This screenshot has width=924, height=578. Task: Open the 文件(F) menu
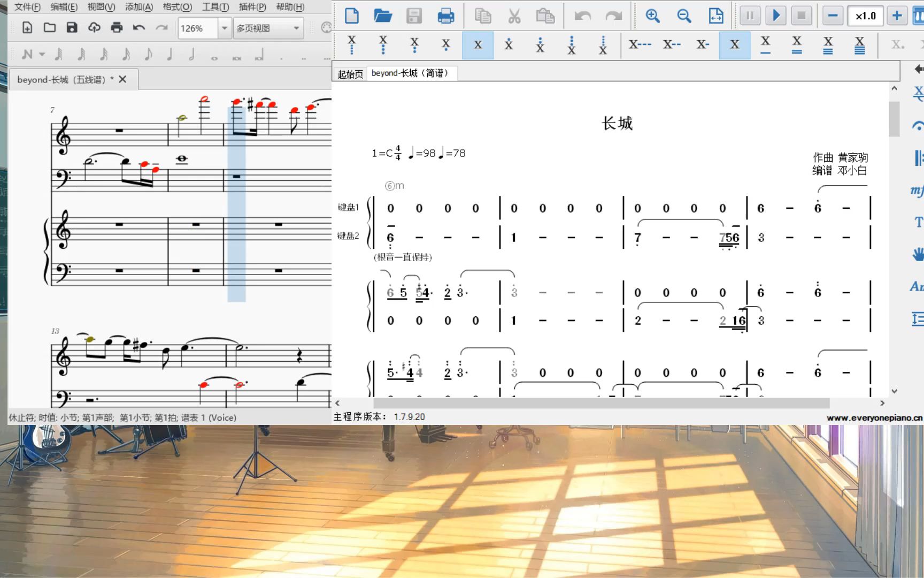coord(27,7)
